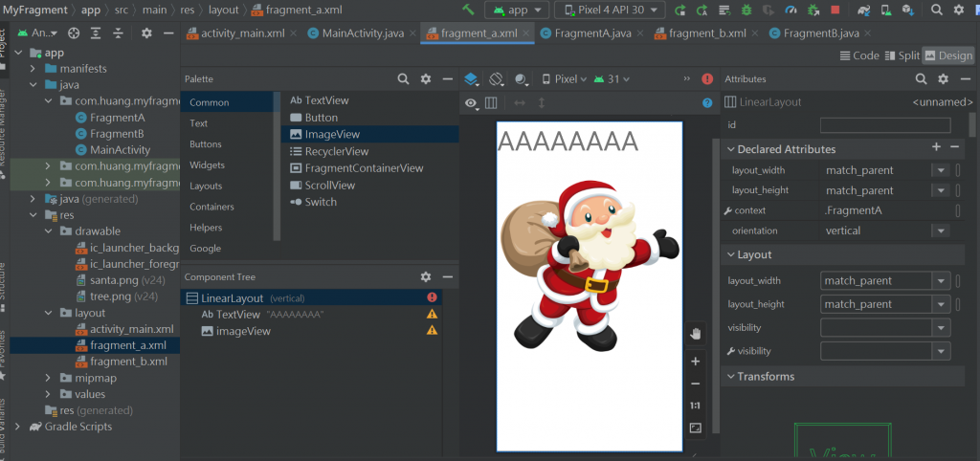Image resolution: width=980 pixels, height=461 pixels.
Task: Toggle View Options eye icon
Action: (471, 103)
